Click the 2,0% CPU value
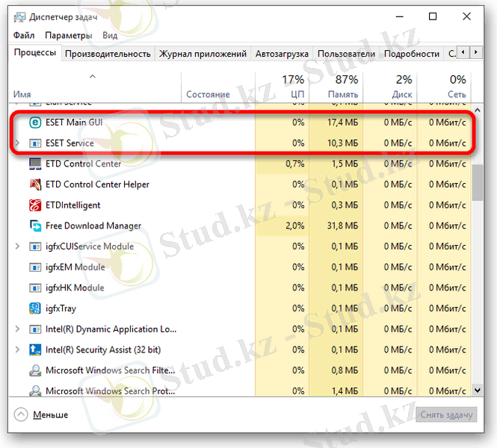Screen dimensions: 497x448 pyautogui.click(x=294, y=225)
